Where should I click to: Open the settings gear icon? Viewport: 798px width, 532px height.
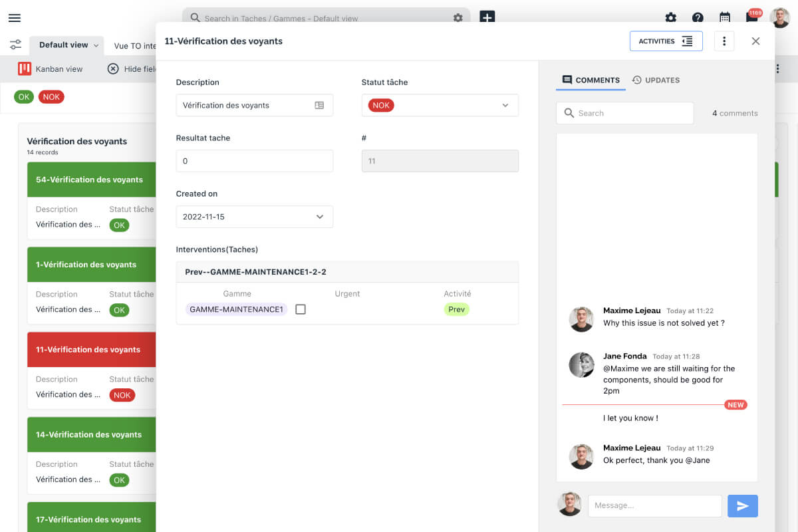click(670, 18)
